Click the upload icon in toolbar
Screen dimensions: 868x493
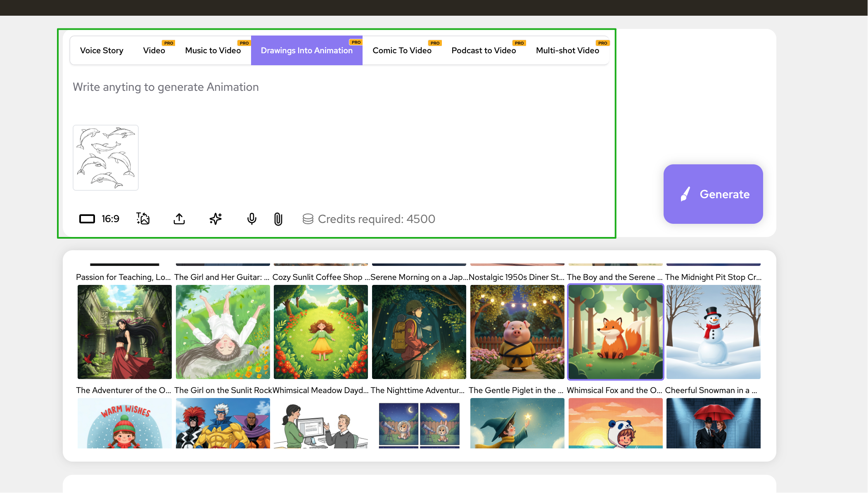pos(179,219)
